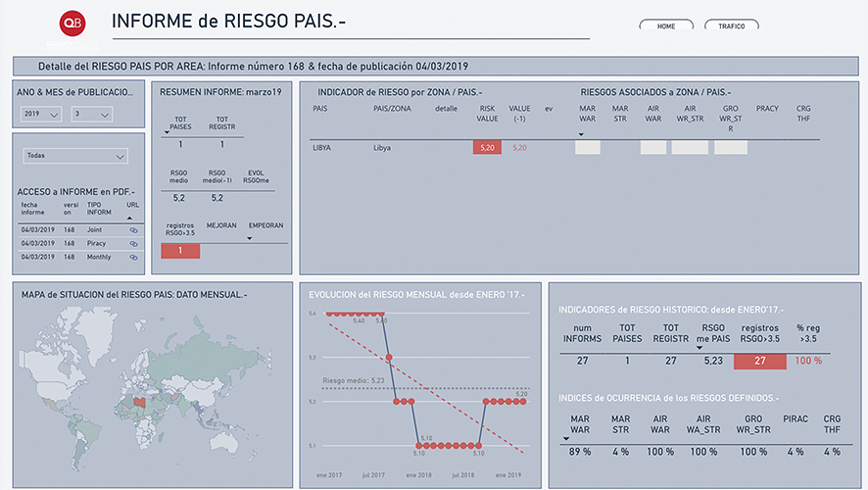
Task: Click the RISK VALUE column header
Action: coord(487,114)
